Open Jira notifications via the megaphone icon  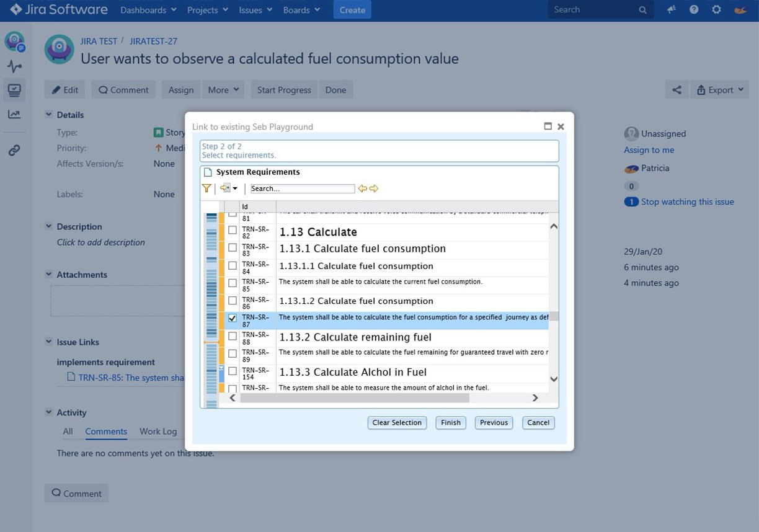(x=670, y=9)
